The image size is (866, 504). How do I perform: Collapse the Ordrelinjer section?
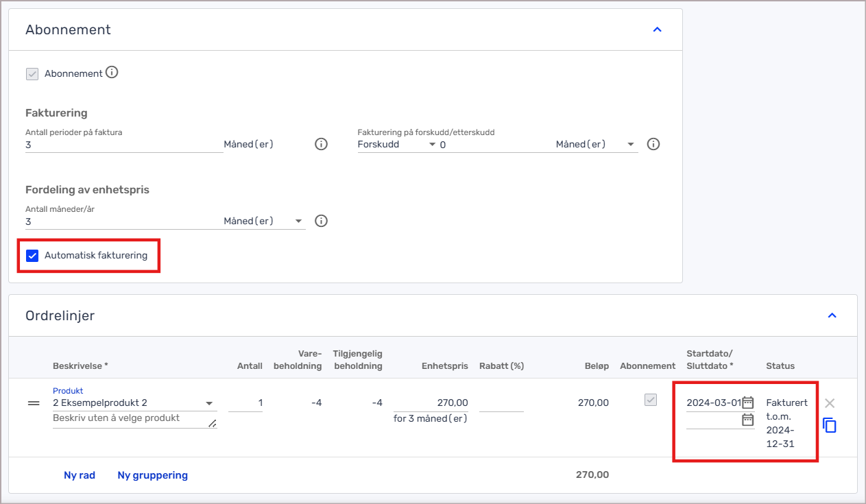832,315
